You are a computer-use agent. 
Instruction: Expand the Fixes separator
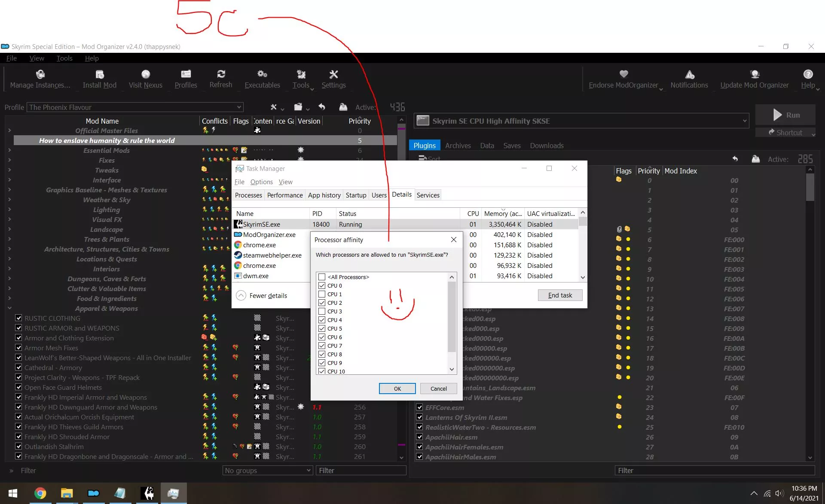pos(9,160)
